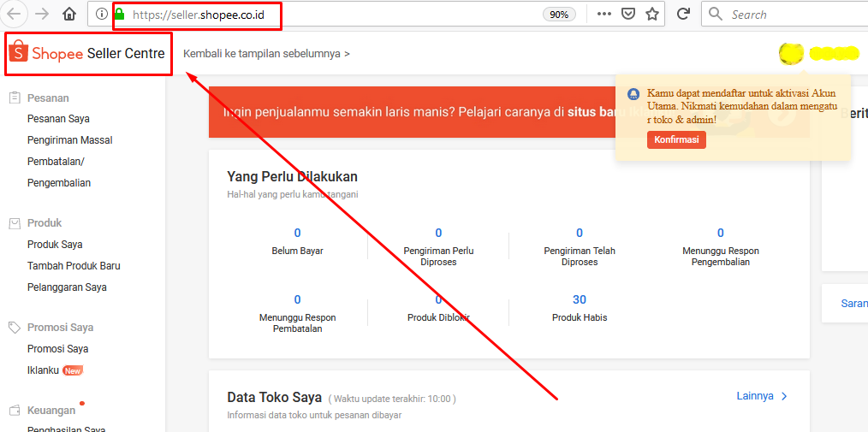This screenshot has width=868, height=432.
Task: Open Pengiriman Perlu Diproses count
Action: (438, 246)
